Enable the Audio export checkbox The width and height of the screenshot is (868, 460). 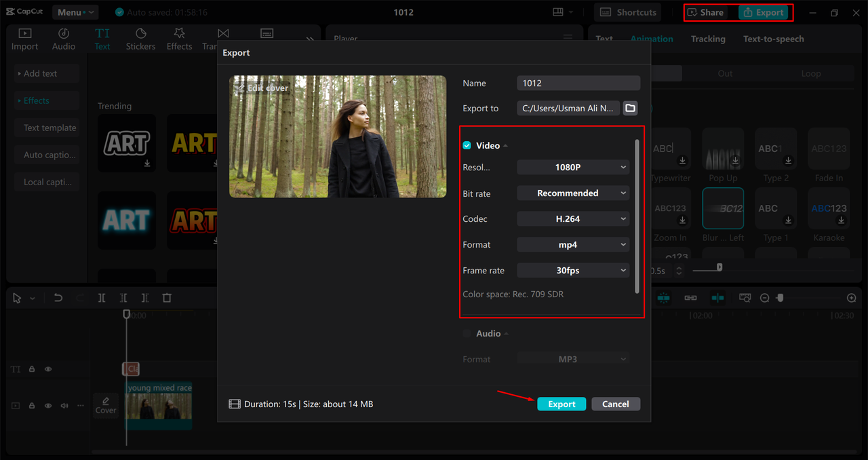pyautogui.click(x=467, y=334)
